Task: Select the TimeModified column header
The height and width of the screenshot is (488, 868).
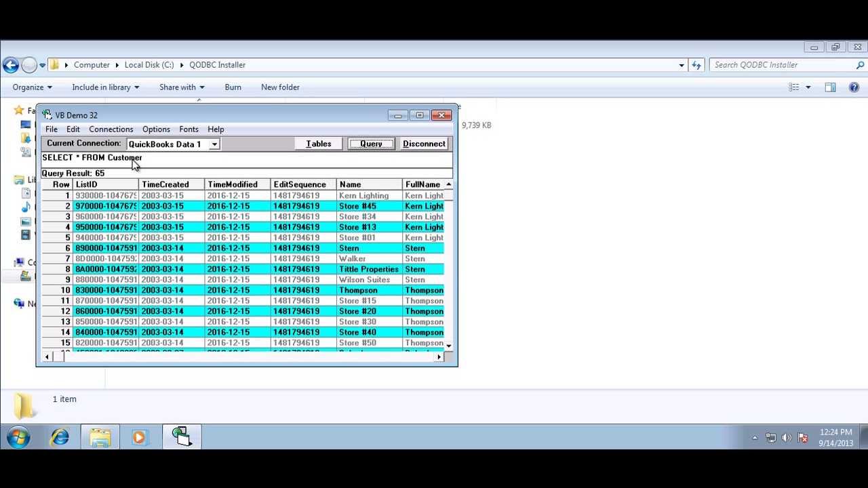Action: [238, 184]
